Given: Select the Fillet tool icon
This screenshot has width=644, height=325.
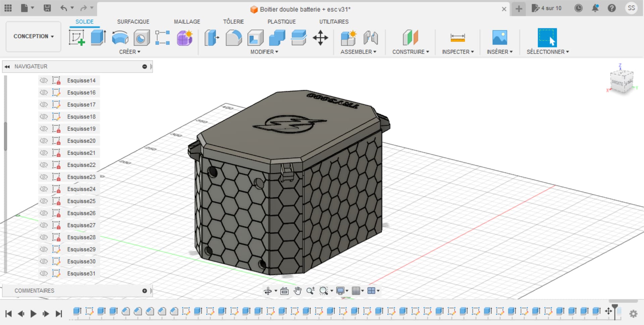Looking at the screenshot, I should pyautogui.click(x=234, y=38).
